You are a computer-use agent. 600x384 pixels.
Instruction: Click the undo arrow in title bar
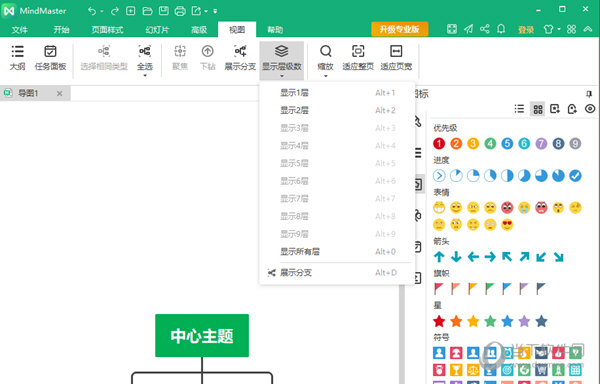coord(92,11)
